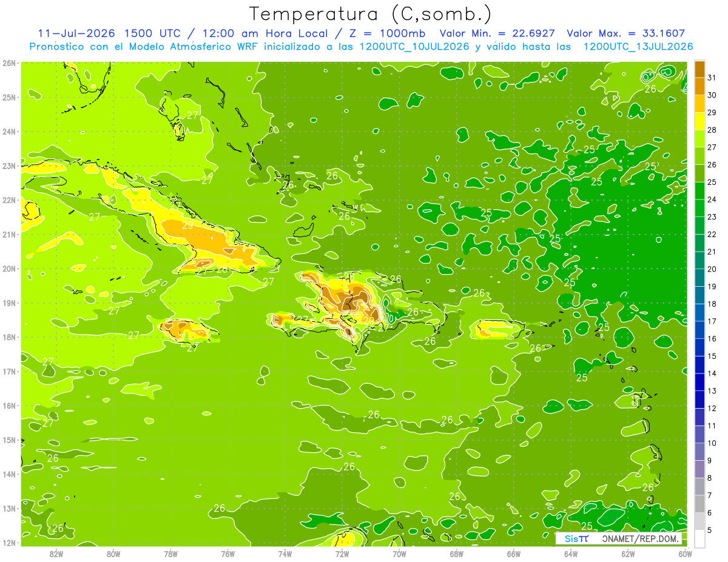The width and height of the screenshot is (728, 562).
Task: Click the 72W longitude axis label
Action: (342, 553)
